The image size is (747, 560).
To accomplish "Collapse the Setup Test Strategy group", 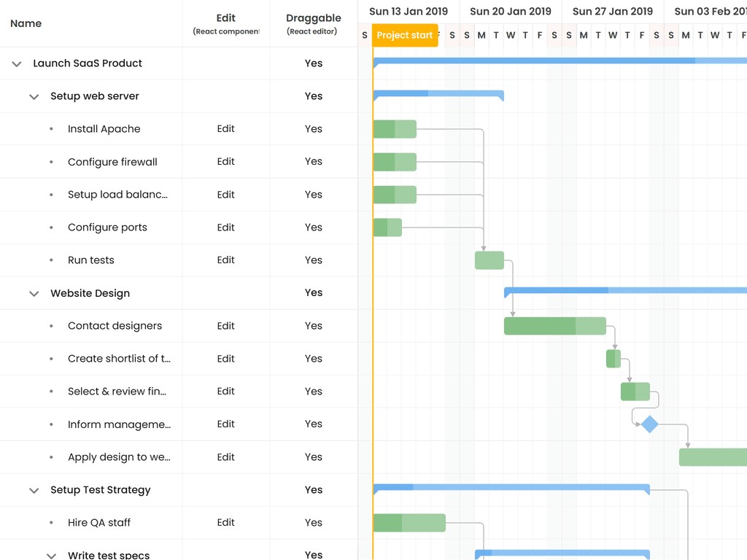I will pos(34,491).
